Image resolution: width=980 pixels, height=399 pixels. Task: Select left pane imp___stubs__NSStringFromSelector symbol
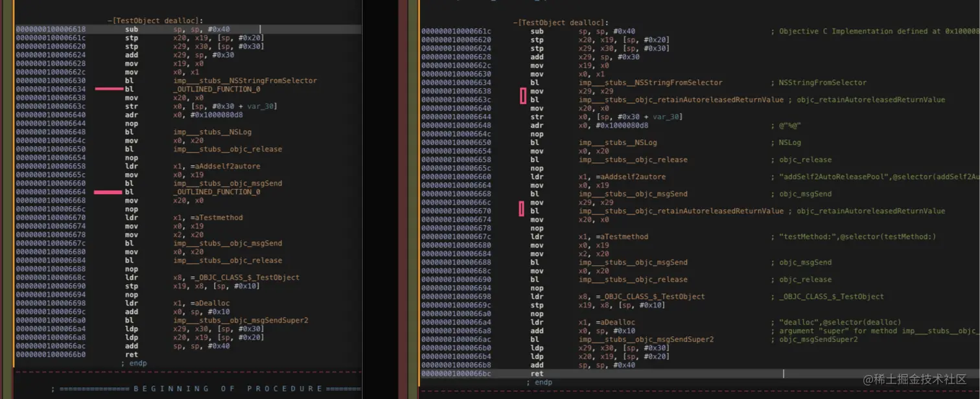coord(245,80)
